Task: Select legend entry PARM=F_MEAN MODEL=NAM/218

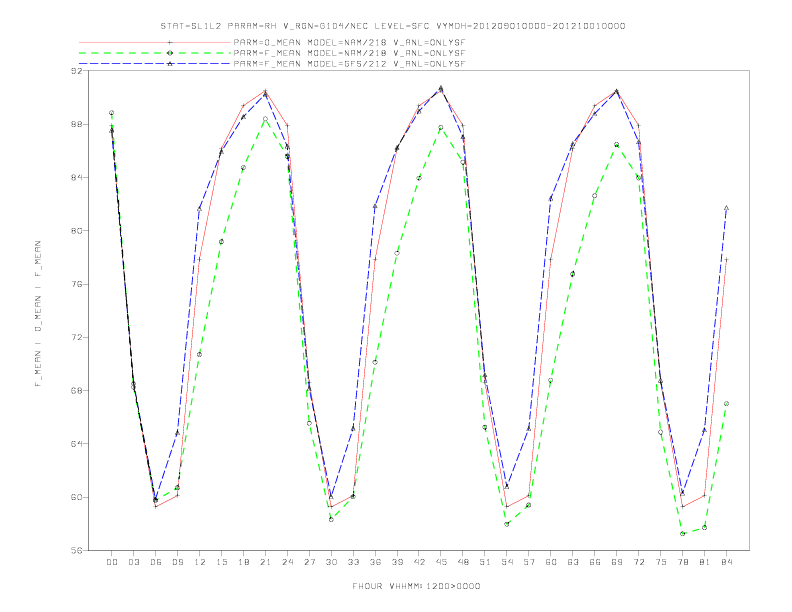Action: click(x=349, y=53)
